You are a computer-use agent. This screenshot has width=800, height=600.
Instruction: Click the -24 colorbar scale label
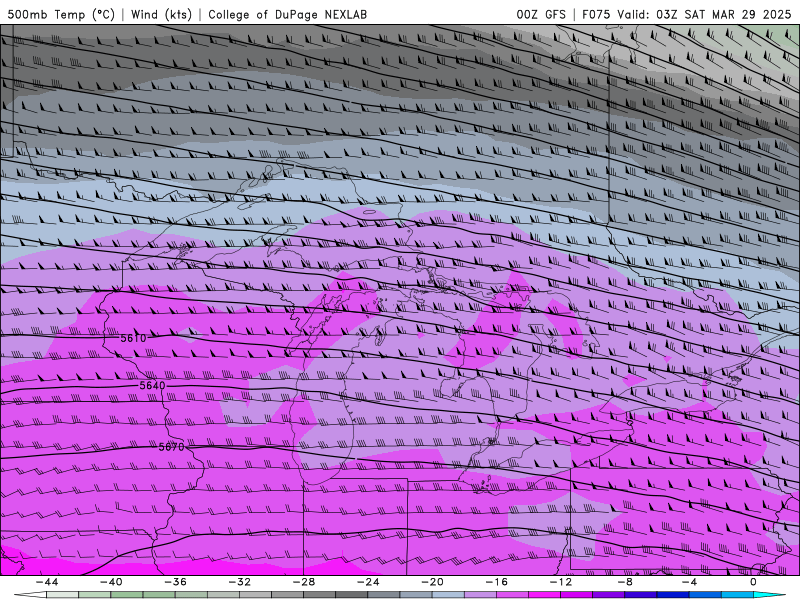[368, 582]
